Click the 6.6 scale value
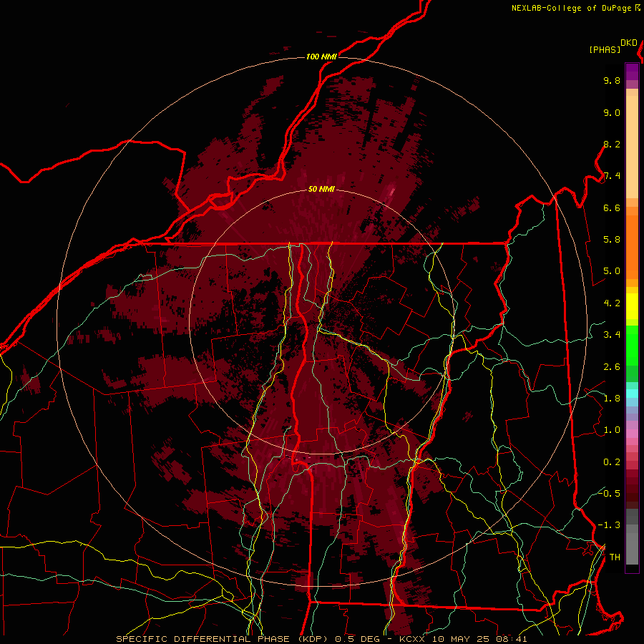The image size is (644, 644). coord(612,208)
